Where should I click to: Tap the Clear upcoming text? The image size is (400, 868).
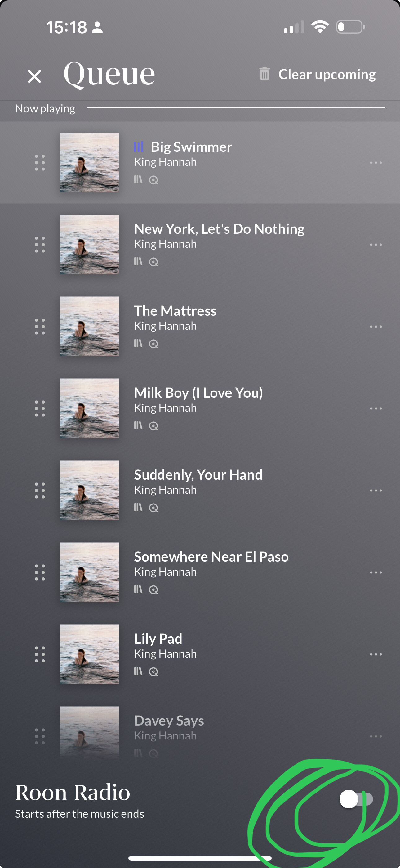click(327, 75)
